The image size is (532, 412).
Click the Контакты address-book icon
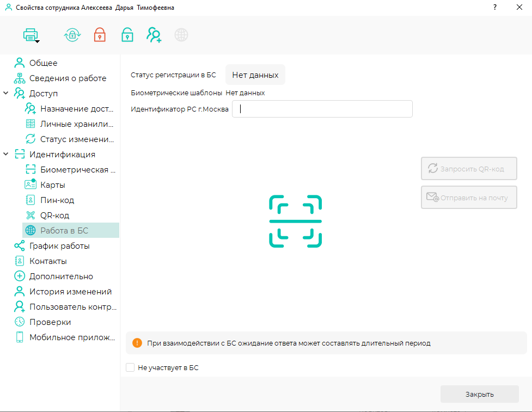(x=20, y=261)
